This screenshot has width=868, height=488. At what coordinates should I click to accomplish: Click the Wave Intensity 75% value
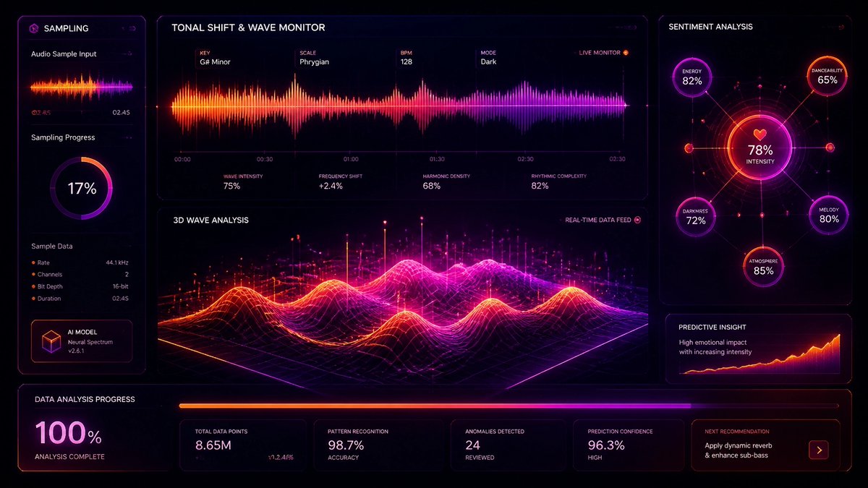coord(231,186)
